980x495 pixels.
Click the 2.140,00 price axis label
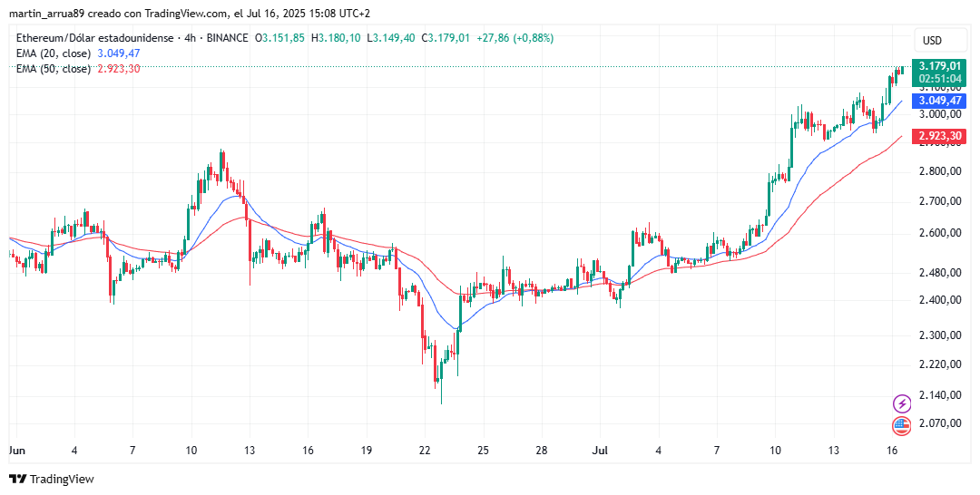(940, 395)
